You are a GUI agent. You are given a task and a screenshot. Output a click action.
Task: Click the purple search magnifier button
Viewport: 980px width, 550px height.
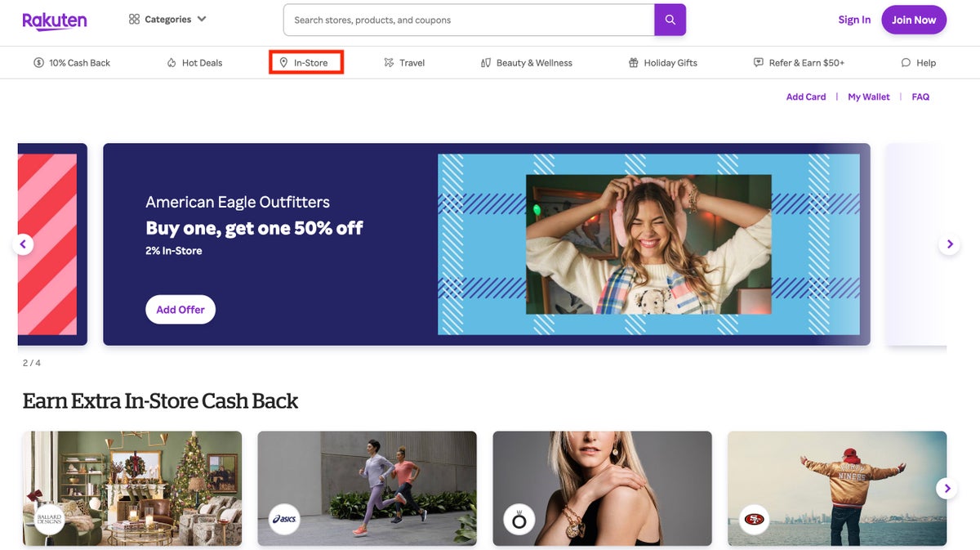tap(670, 20)
